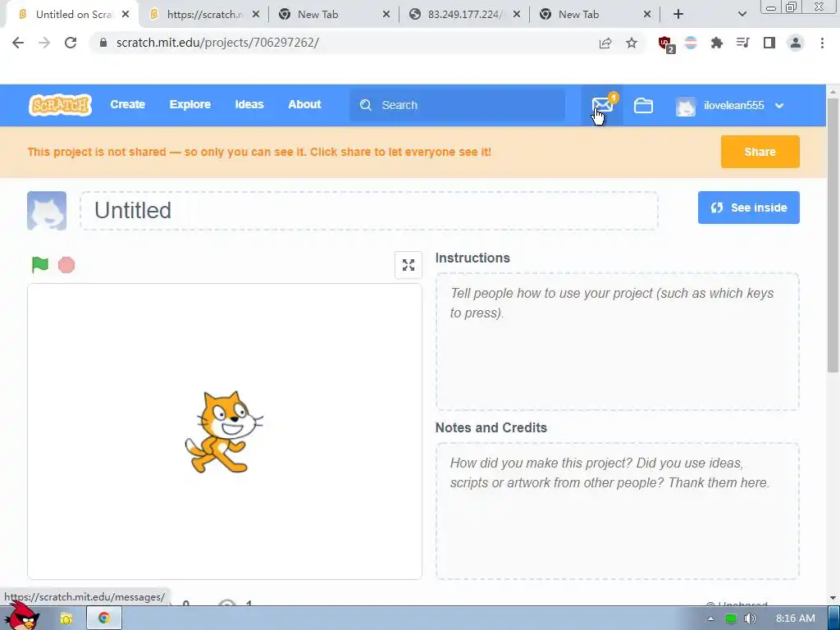This screenshot has height=630, width=840.
Task: Click the project author avatar thumbnail
Action: 47,211
